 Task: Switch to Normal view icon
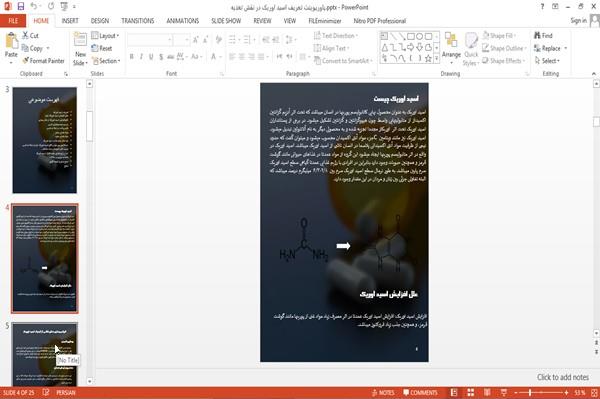454,392
